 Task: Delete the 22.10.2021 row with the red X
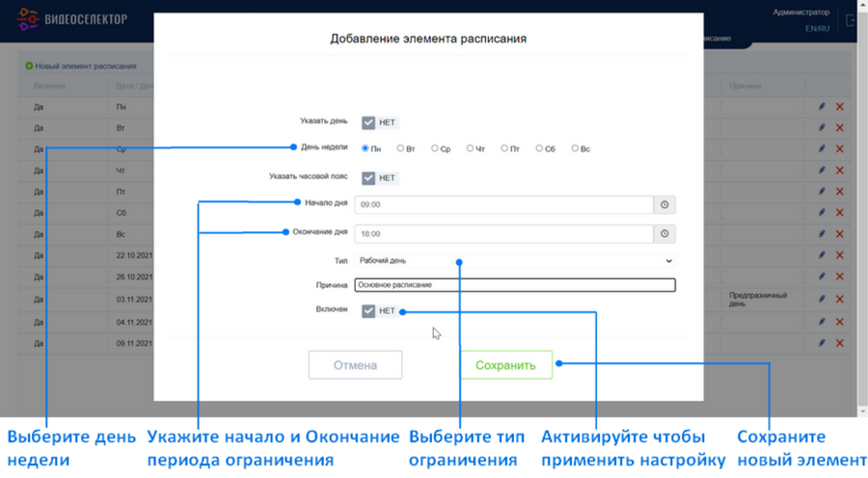click(x=840, y=255)
